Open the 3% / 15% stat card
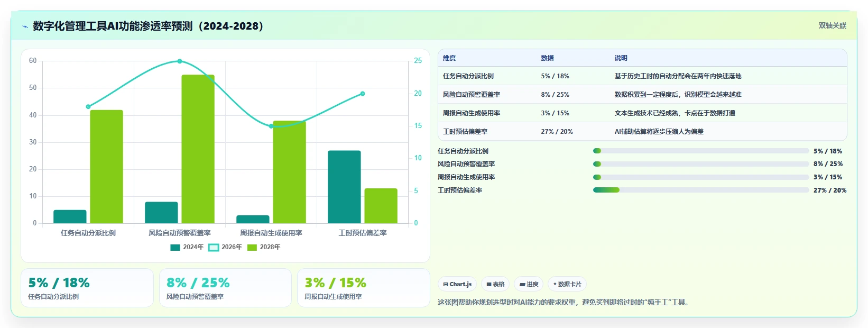 [364, 288]
